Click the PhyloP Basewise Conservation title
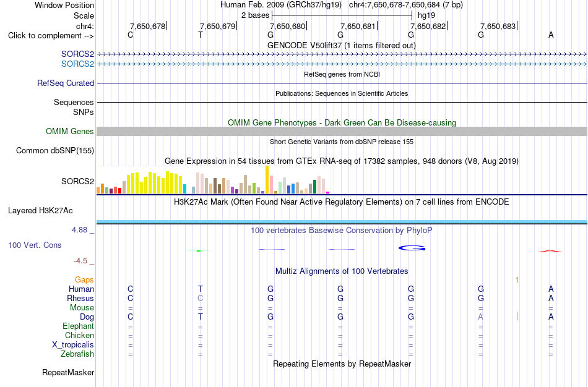Image resolution: width=588 pixels, height=387 pixels. click(x=342, y=231)
